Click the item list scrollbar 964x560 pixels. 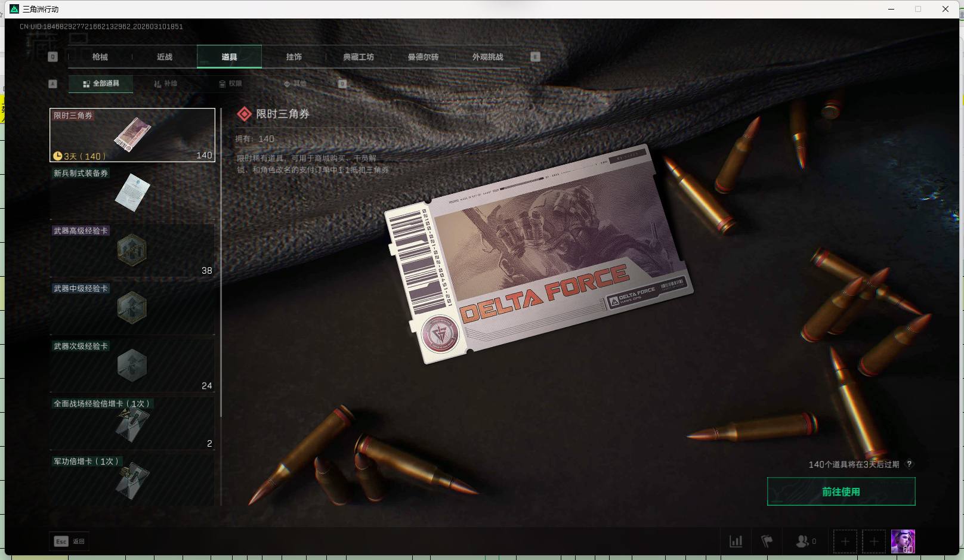pos(221,262)
